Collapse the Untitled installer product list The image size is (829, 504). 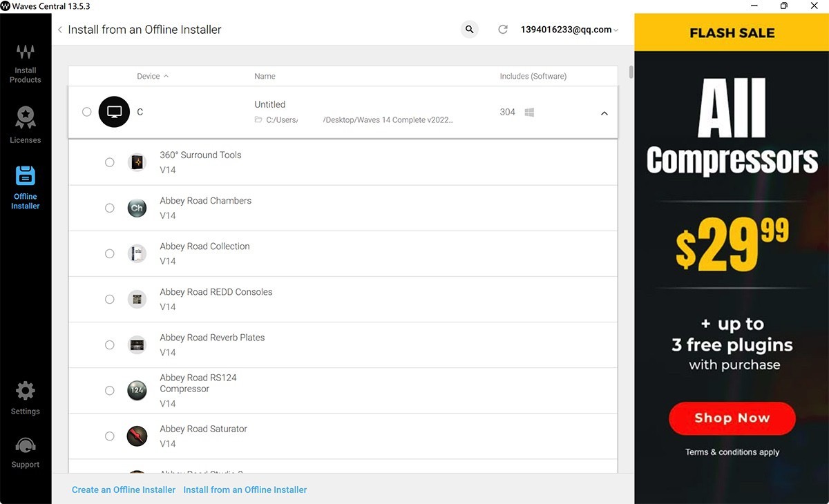604,113
